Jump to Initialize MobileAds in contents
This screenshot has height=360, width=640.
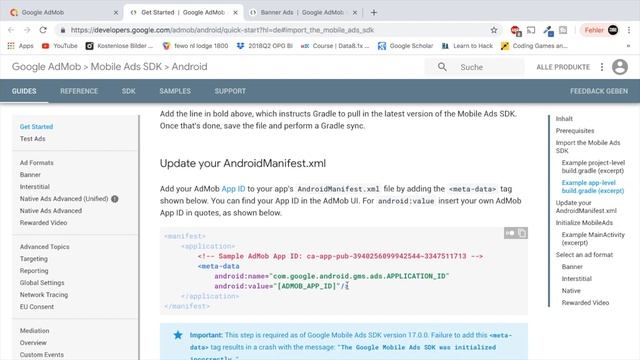click(x=584, y=223)
